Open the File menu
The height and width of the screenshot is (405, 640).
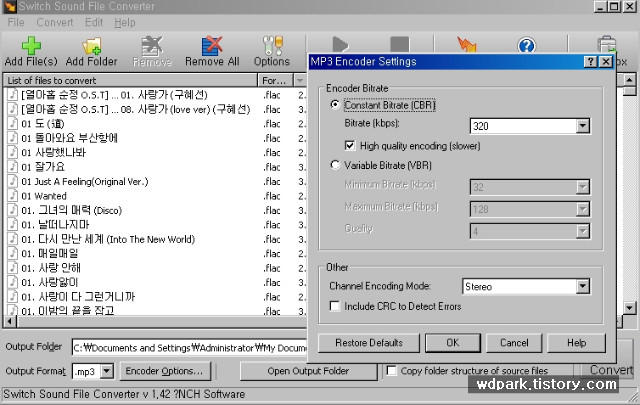pyautogui.click(x=16, y=22)
